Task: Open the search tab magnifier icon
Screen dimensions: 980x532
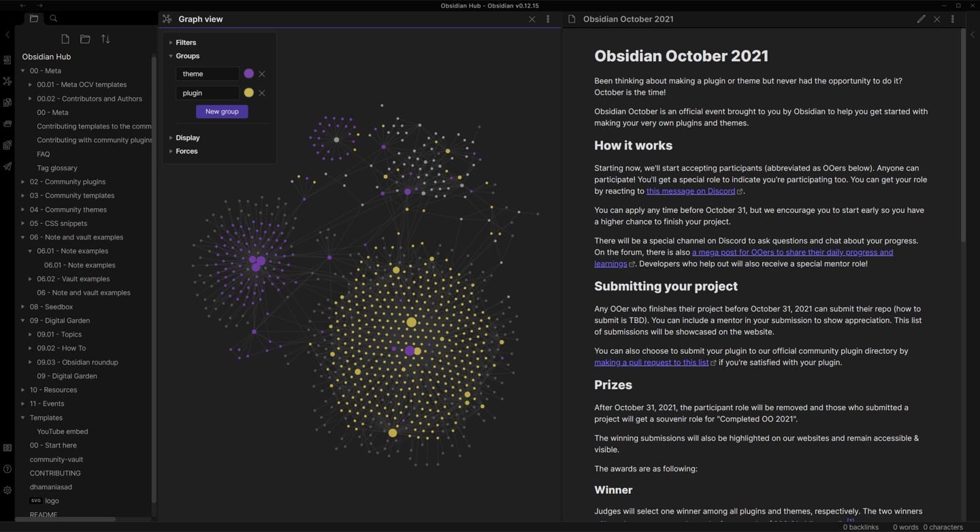Action: click(x=53, y=18)
